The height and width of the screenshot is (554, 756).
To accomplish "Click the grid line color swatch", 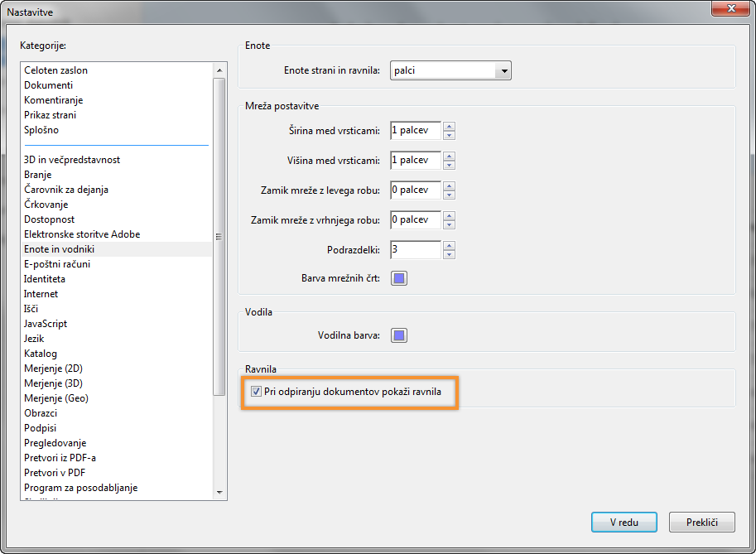I will point(399,278).
